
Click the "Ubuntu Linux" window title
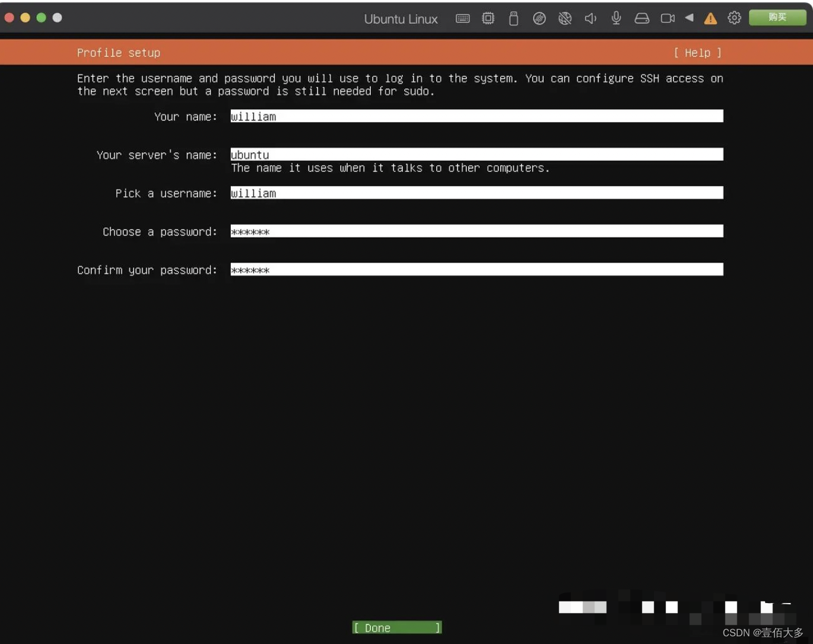click(x=401, y=19)
